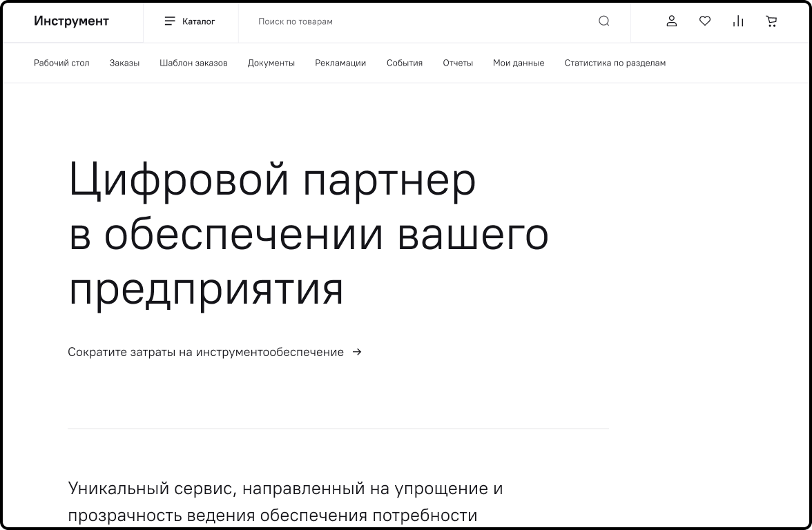Open the Заказы section
The width and height of the screenshot is (812, 530).
124,63
